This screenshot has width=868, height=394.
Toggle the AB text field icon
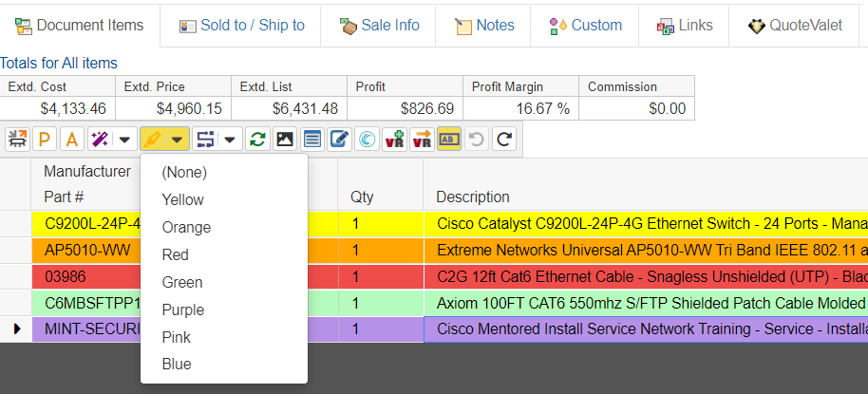[449, 140]
